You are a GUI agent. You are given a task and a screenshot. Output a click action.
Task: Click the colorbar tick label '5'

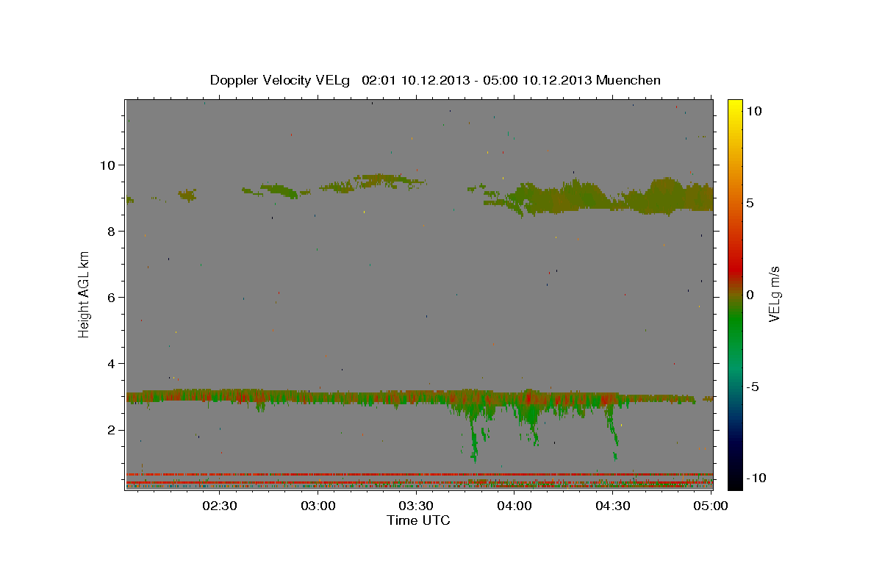[752, 203]
